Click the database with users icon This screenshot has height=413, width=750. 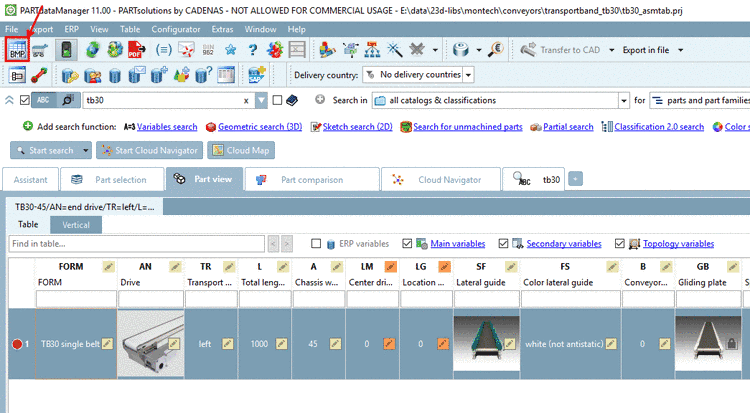click(x=92, y=75)
